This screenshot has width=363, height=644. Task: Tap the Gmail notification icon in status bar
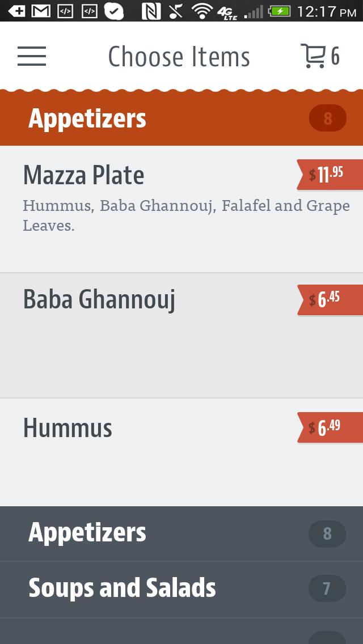pos(41,11)
